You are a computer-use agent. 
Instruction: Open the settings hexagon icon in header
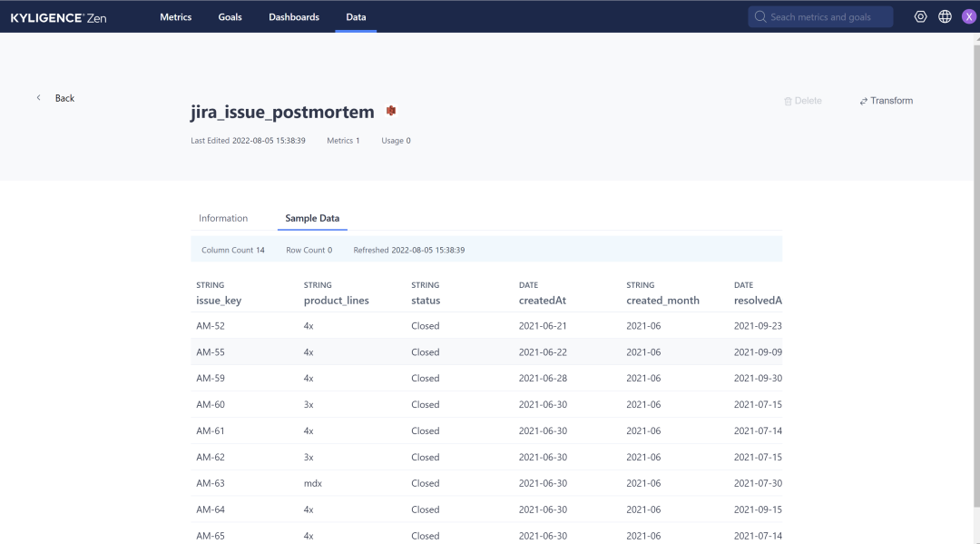coord(920,17)
